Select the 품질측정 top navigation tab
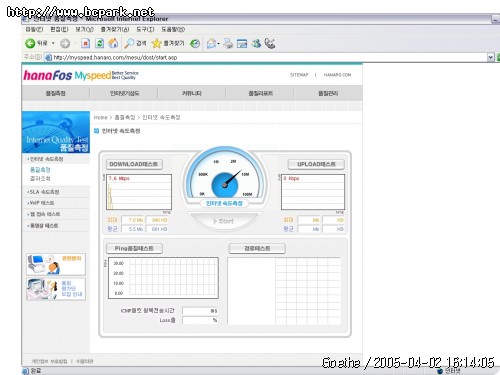The height and width of the screenshot is (375, 500). [56, 93]
